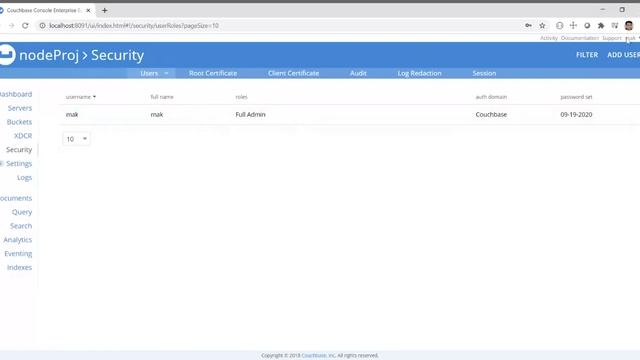Viewport: 640px width, 360px height.
Task: Open Servers in the sidebar
Action: pyautogui.click(x=20, y=108)
